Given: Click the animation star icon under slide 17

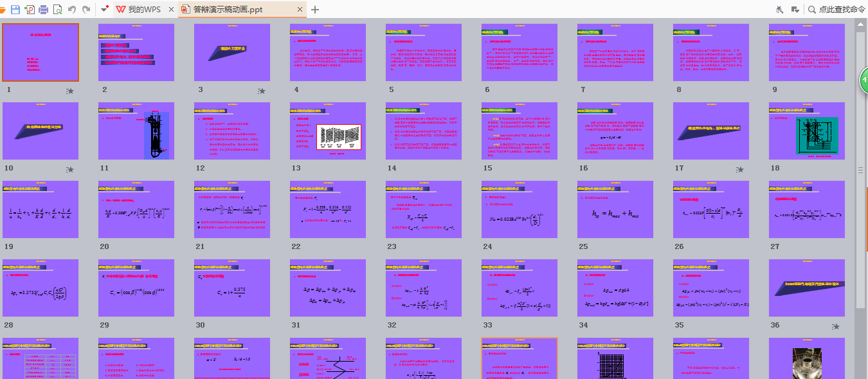Looking at the screenshot, I should tap(740, 170).
